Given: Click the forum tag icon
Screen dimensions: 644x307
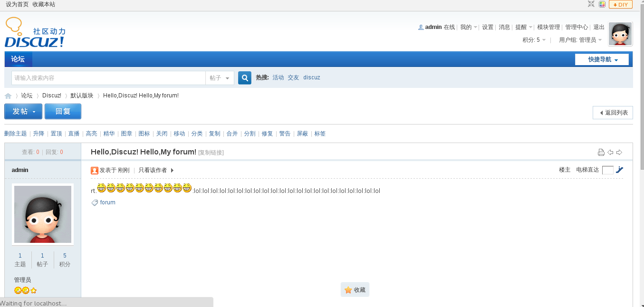Looking at the screenshot, I should click(x=95, y=203).
